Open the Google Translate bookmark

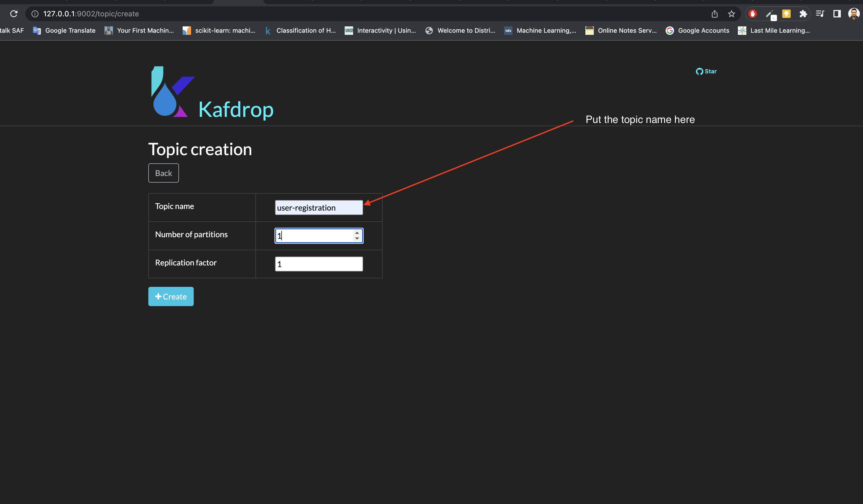pyautogui.click(x=64, y=30)
